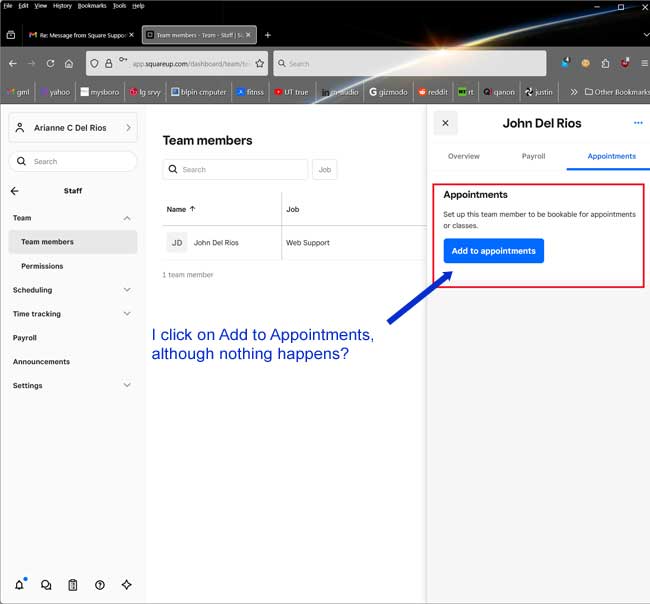Switch to the Payroll tab
Viewport: 650px width, 604px height.
(533, 156)
